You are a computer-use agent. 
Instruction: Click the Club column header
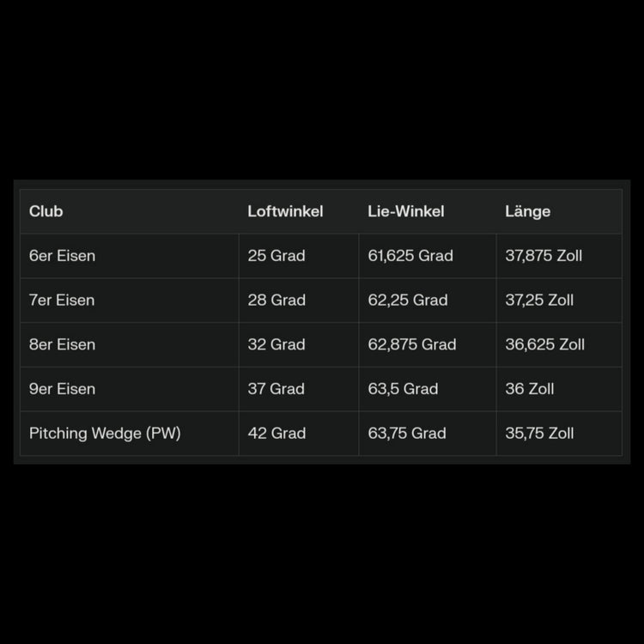46,211
